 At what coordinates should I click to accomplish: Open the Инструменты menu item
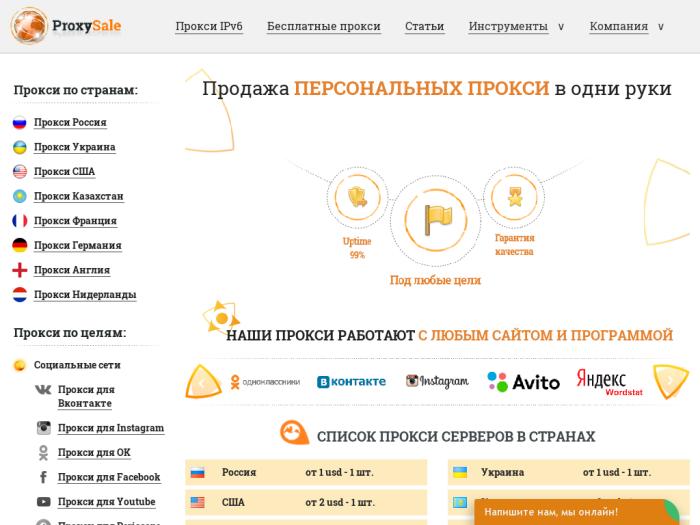[508, 26]
